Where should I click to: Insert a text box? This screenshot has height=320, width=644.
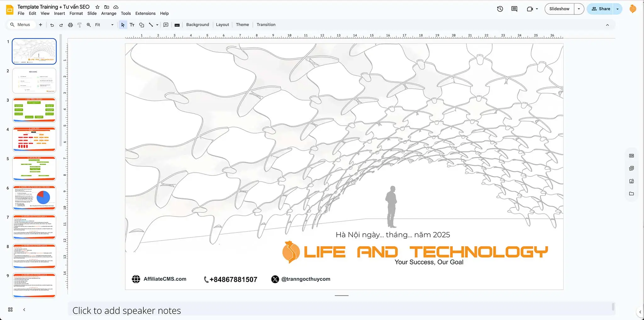tap(132, 25)
